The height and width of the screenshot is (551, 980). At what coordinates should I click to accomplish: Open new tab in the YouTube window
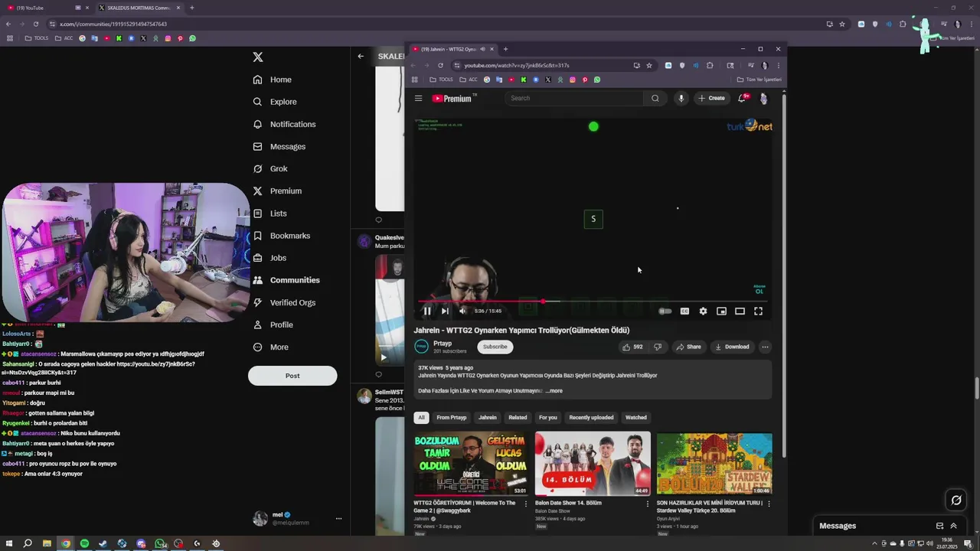[x=505, y=49]
